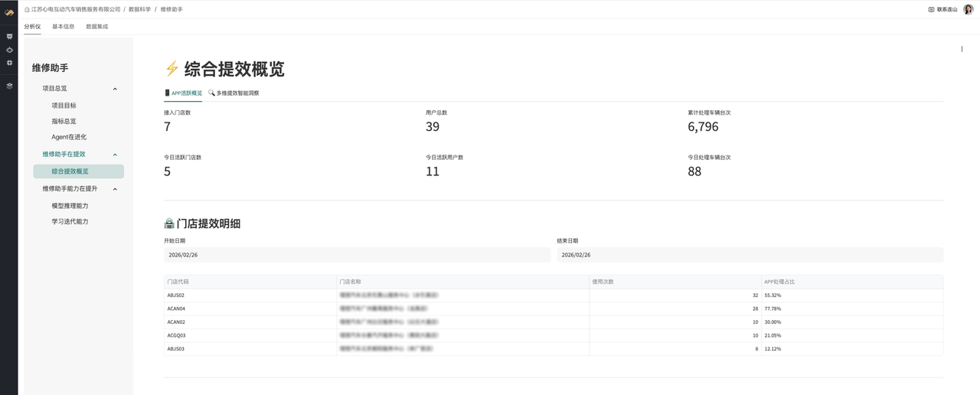980x395 pixels.
Task: Open the three-dot menu at top right
Action: tap(962, 49)
